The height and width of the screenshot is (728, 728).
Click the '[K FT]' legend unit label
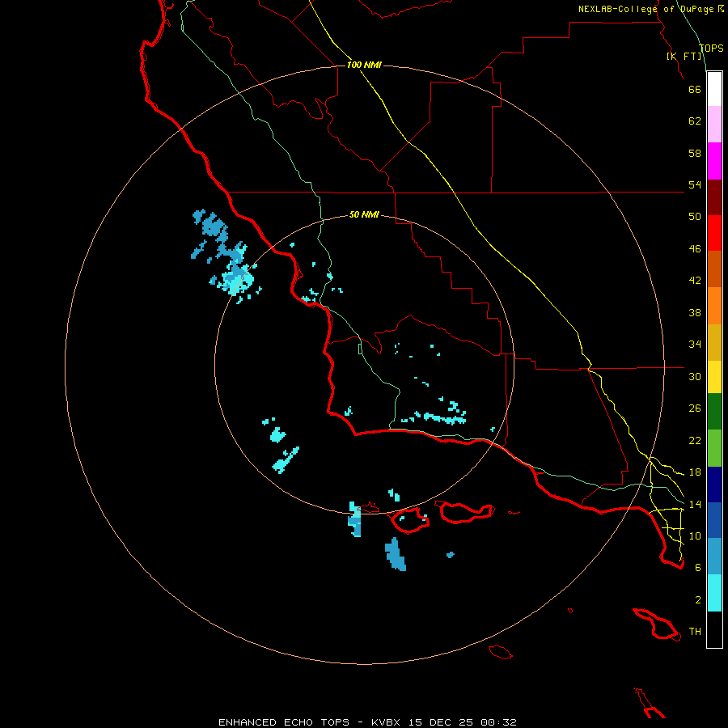point(684,56)
